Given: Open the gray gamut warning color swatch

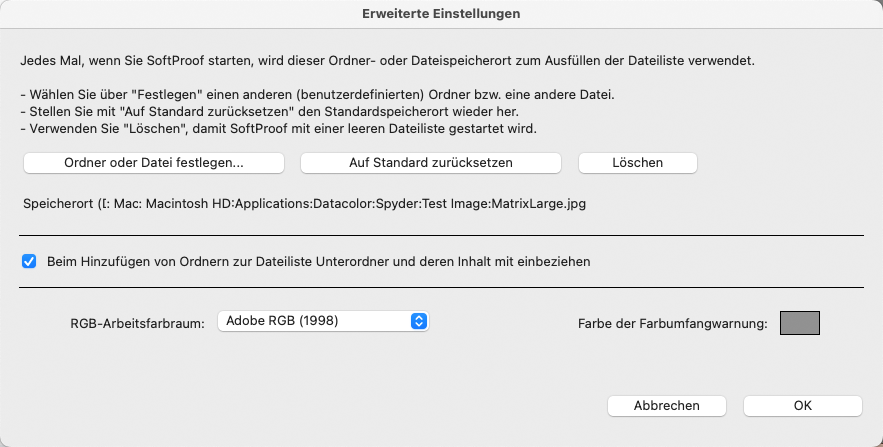Looking at the screenshot, I should point(800,323).
